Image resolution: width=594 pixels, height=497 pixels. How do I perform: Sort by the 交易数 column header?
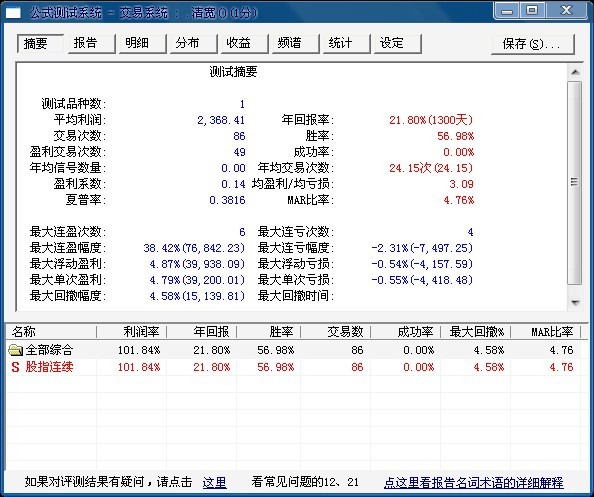click(x=336, y=332)
